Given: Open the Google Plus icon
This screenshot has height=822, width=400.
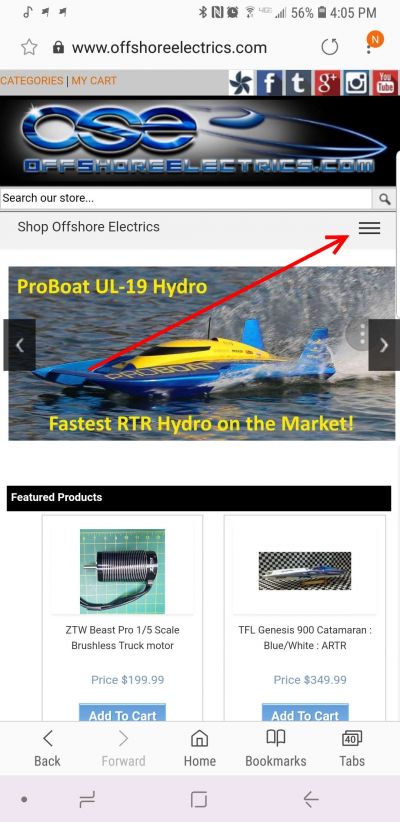Looking at the screenshot, I should click(x=327, y=83).
